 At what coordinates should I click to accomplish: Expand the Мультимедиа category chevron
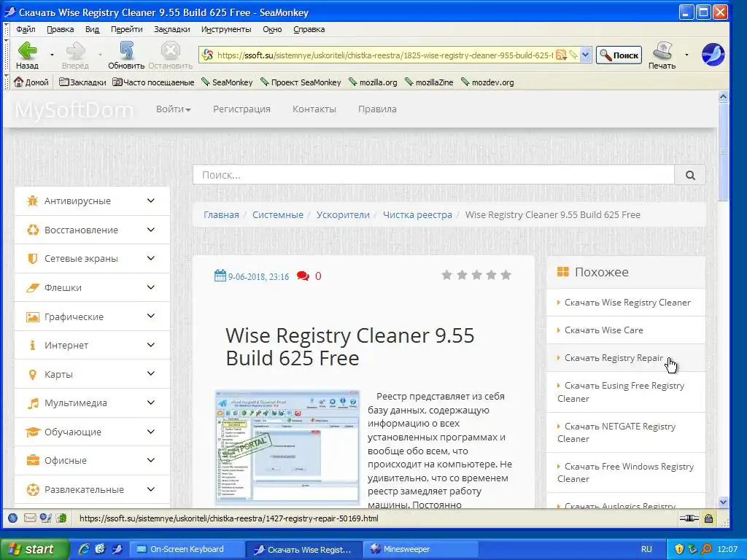(151, 402)
